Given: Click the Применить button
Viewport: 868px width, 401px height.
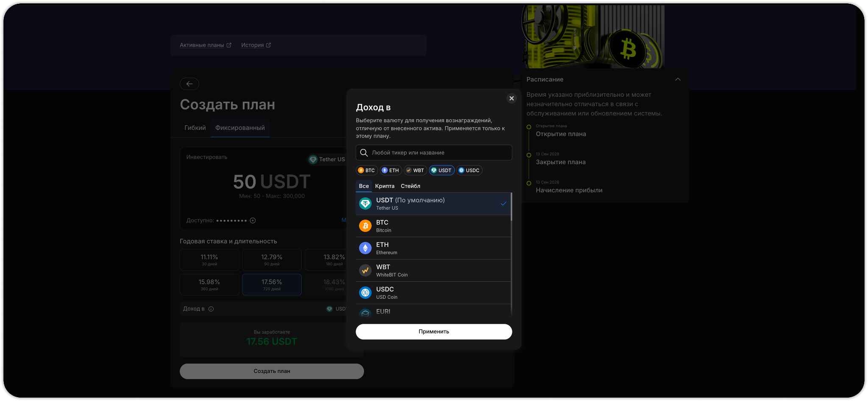Looking at the screenshot, I should (434, 332).
